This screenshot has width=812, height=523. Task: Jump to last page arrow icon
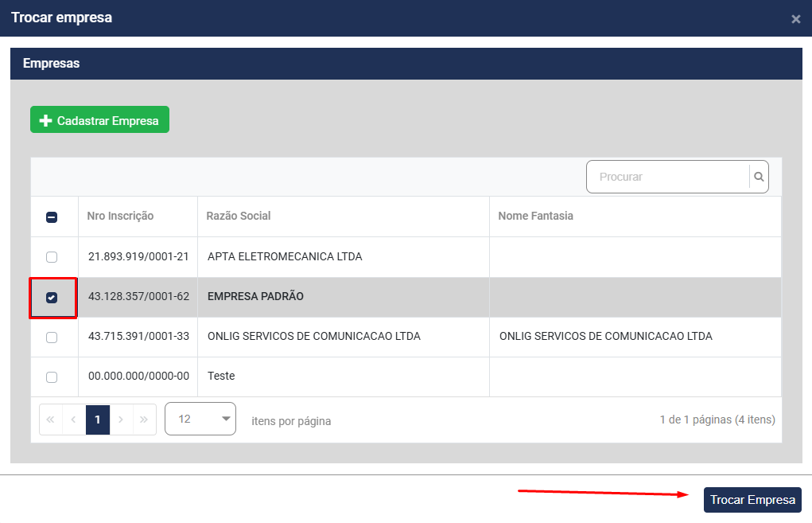[144, 420]
